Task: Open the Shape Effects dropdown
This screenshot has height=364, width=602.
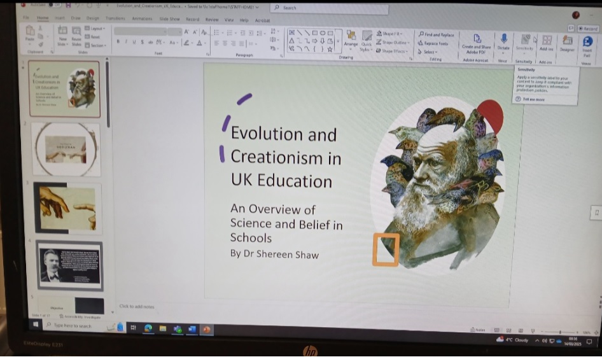Action: click(393, 51)
